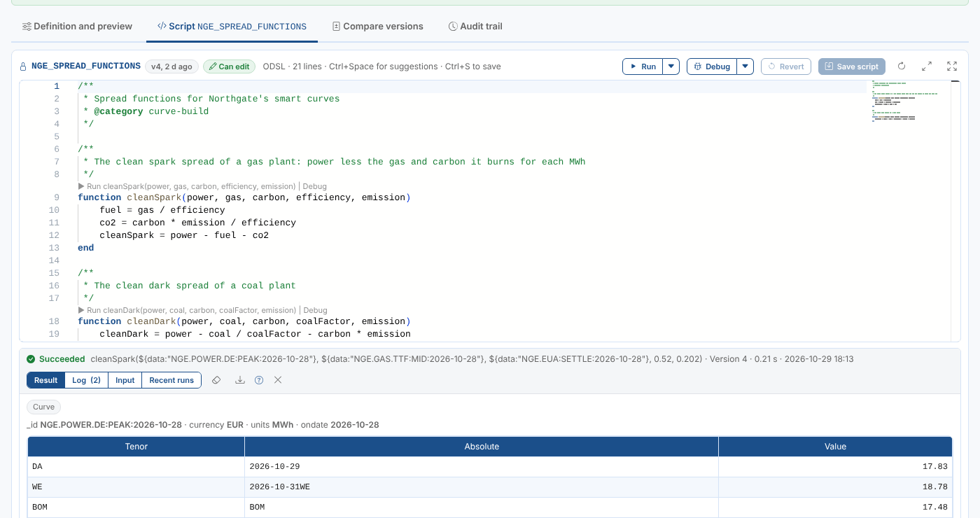This screenshot has height=518, width=980.
Task: Switch to the Log (2) view
Action: tap(87, 380)
